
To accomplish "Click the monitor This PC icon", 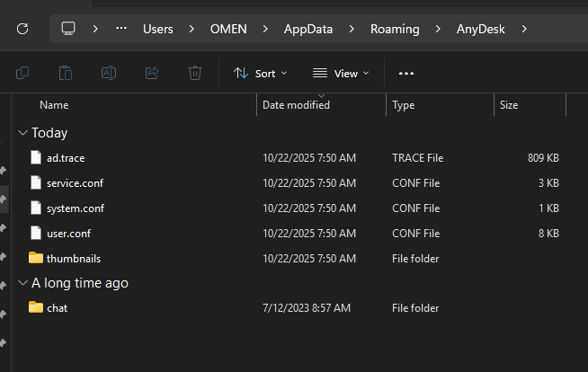I will click(x=68, y=29).
